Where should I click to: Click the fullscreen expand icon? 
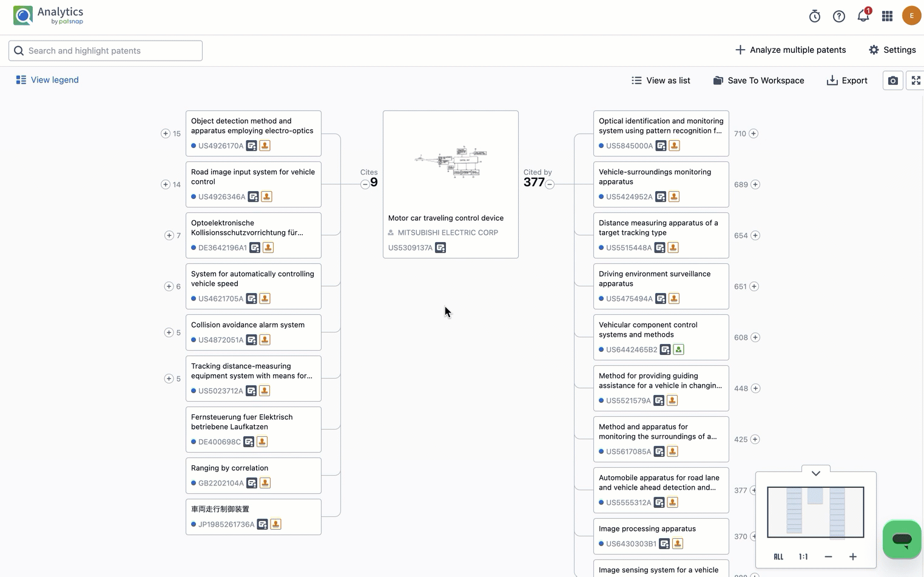point(916,81)
